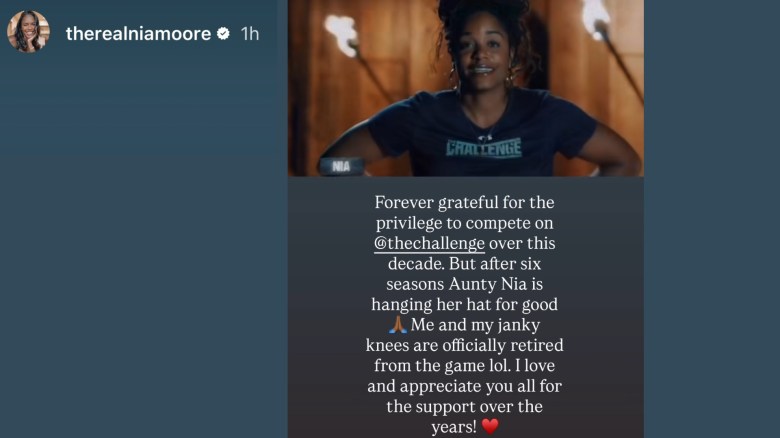The width and height of the screenshot is (780, 438).
Task: Tap the woman's face in the story image
Action: coord(483,50)
